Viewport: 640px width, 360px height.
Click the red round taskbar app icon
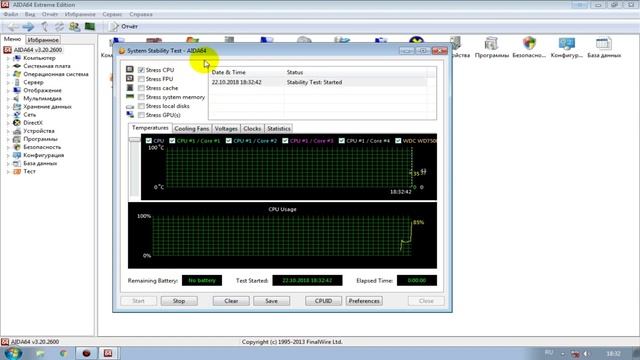86,353
